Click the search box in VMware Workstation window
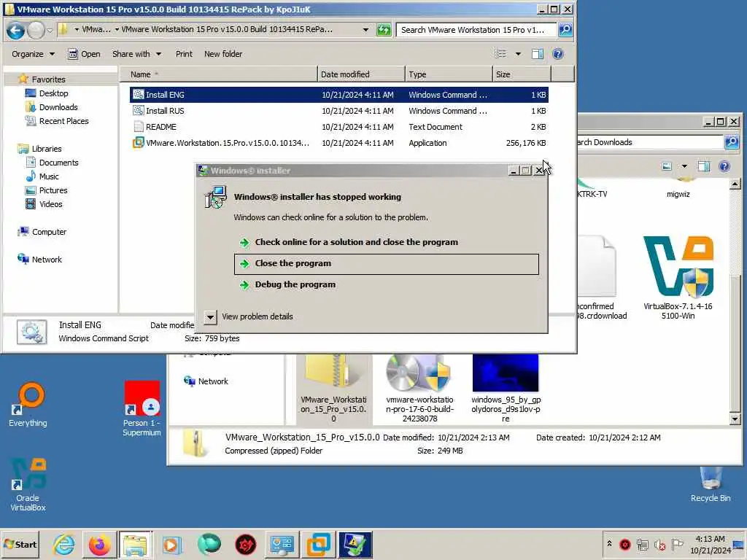 click(476, 29)
